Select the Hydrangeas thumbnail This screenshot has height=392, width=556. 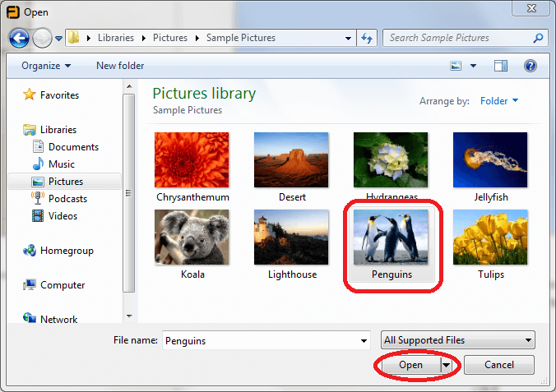(x=391, y=160)
